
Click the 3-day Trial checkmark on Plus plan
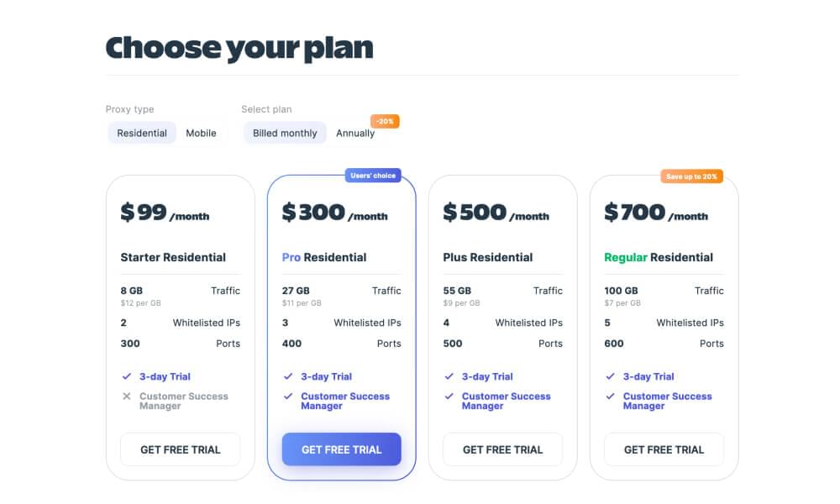[449, 376]
